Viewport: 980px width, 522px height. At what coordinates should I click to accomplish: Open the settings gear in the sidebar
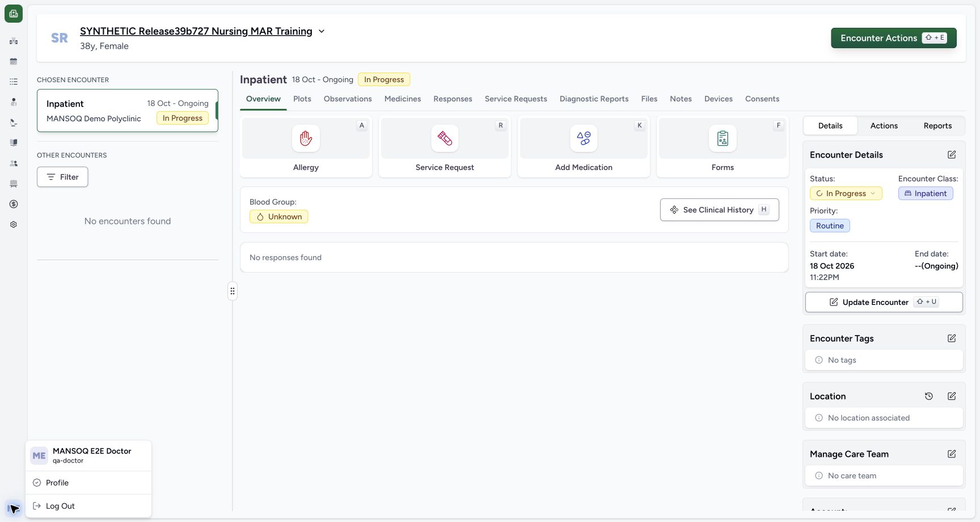pyautogui.click(x=14, y=224)
